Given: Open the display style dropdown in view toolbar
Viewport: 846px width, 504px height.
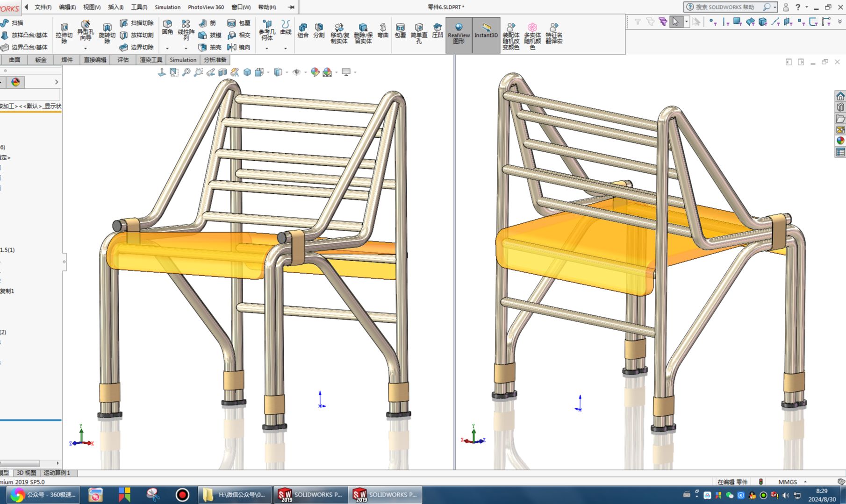Looking at the screenshot, I should 287,72.
